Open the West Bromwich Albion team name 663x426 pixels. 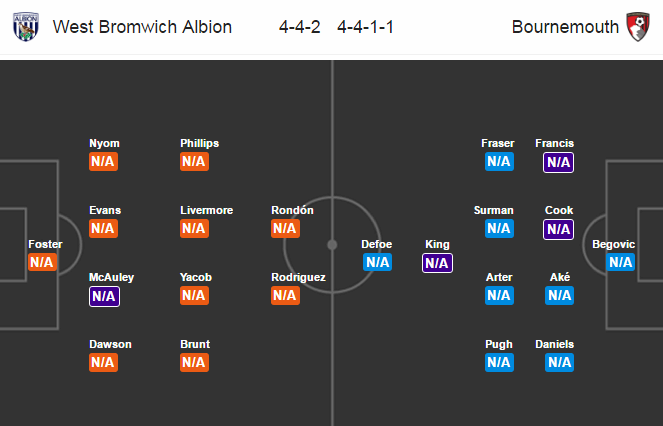point(142,27)
